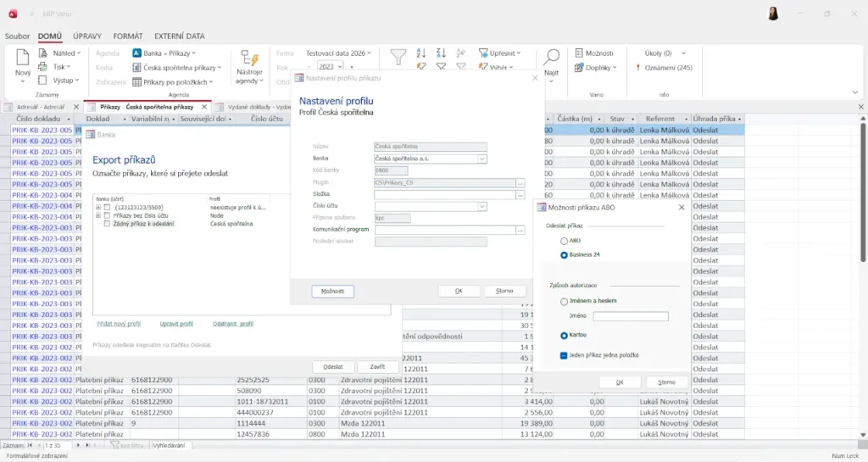Switch to the EXTERNÍ DATA tab
Screen dimensions: 868x462
click(179, 36)
